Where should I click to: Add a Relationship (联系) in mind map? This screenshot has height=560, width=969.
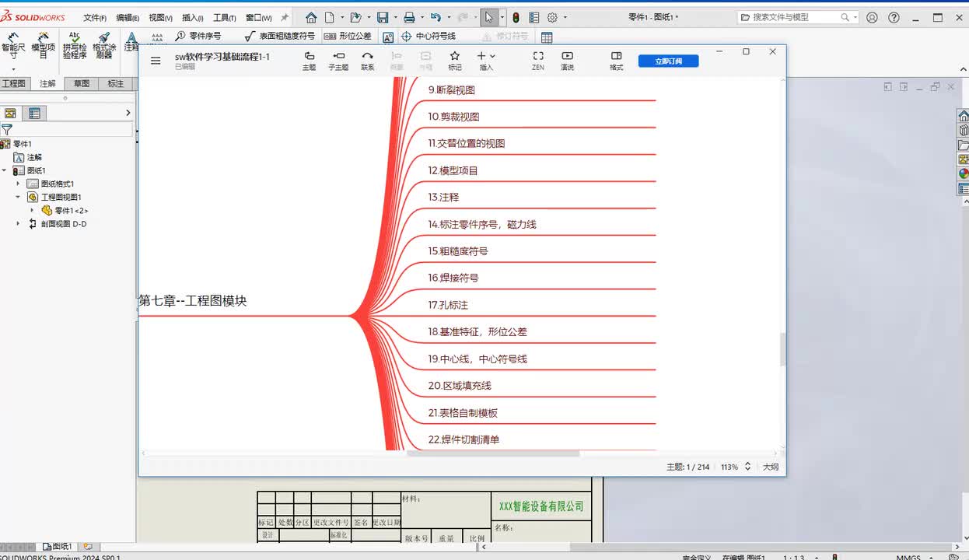click(x=367, y=61)
